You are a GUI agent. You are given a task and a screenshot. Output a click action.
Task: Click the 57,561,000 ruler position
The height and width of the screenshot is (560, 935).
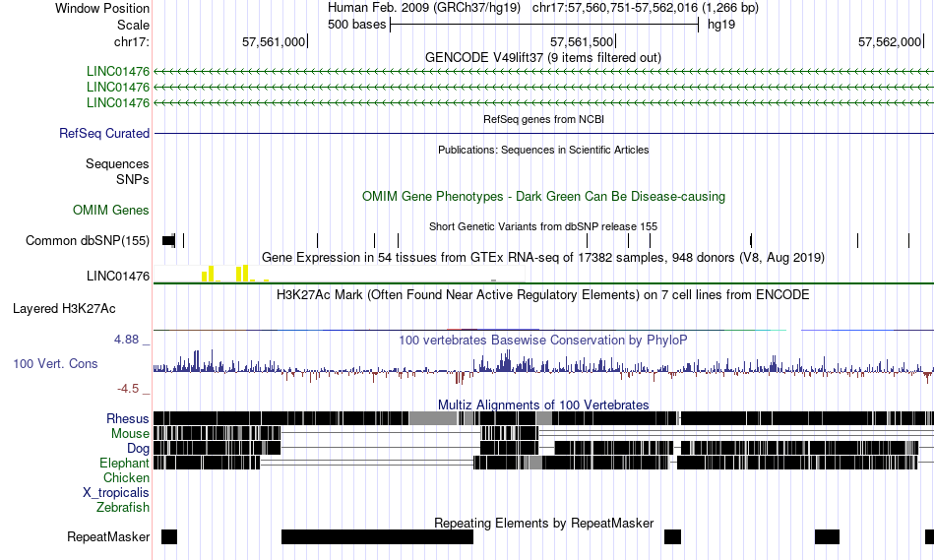274,41
